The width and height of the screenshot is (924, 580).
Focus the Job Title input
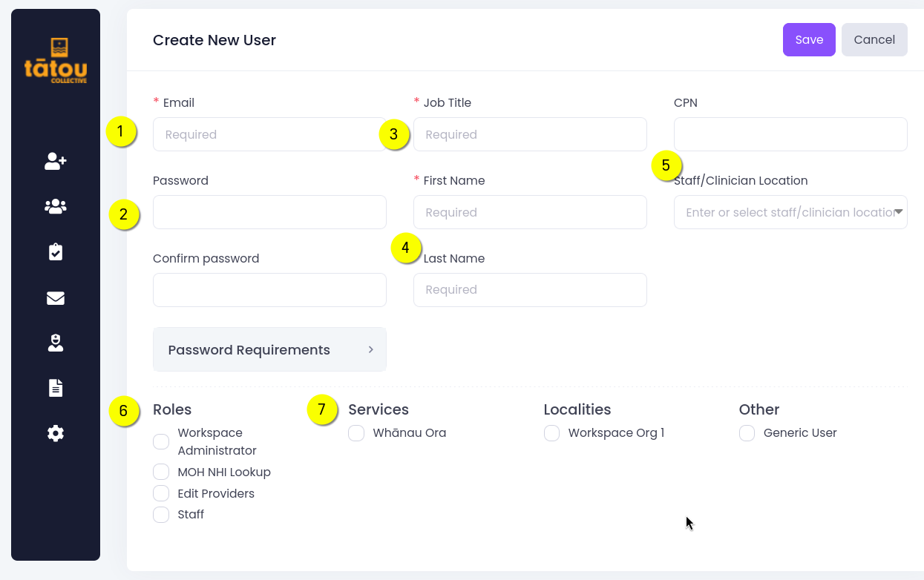pyautogui.click(x=530, y=134)
